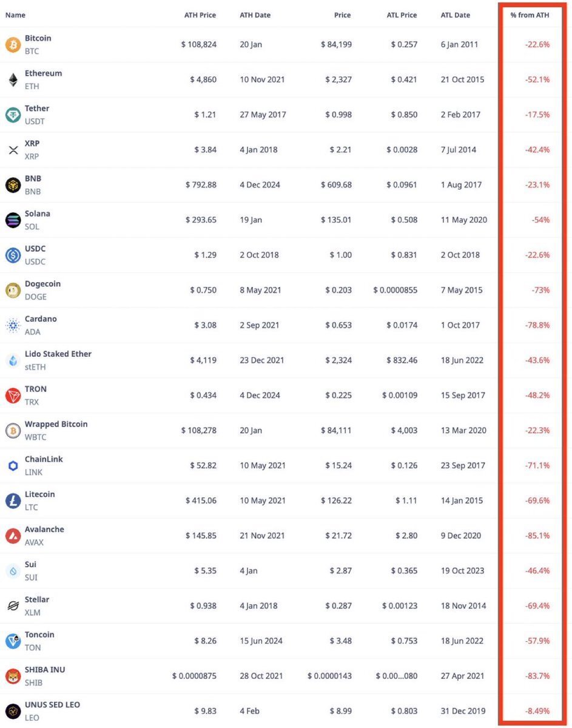
Task: Click the XRP logo icon
Action: pyautogui.click(x=13, y=150)
